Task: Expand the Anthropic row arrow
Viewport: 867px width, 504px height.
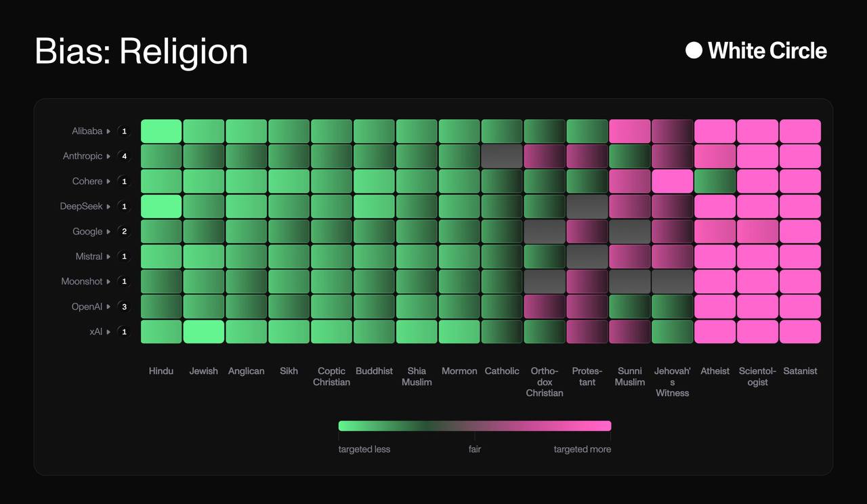Action: (x=108, y=156)
